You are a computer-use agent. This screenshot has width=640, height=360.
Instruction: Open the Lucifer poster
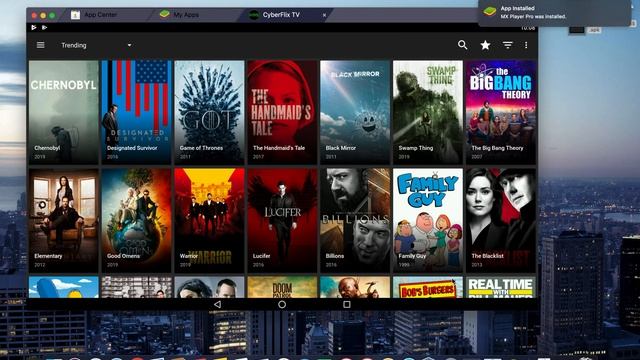tap(282, 220)
